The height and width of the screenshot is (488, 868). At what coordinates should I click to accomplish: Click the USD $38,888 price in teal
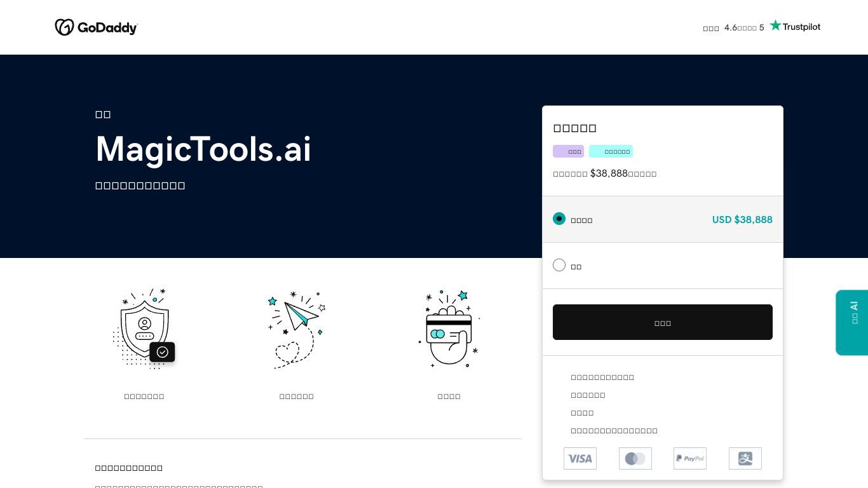point(742,220)
